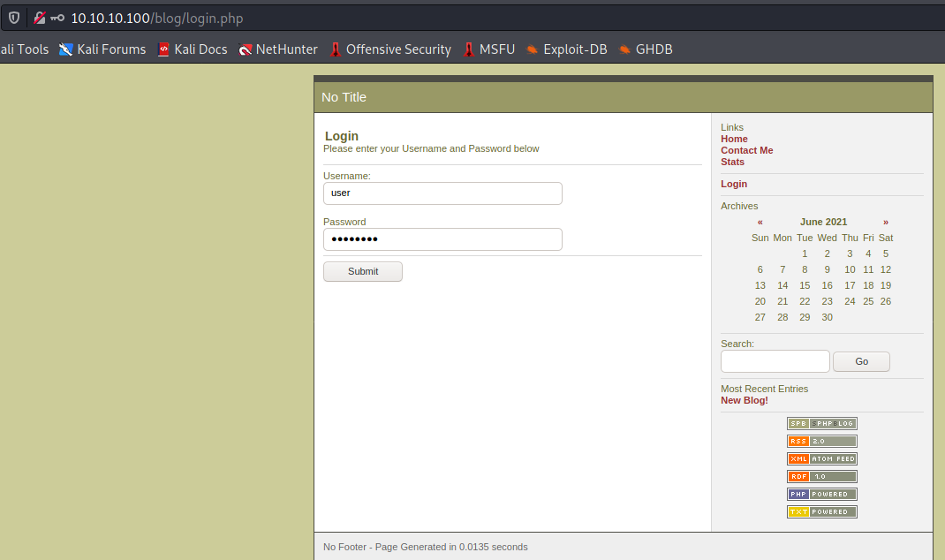Image resolution: width=945 pixels, height=560 pixels.
Task: Go to previous month in calendar
Action: pyautogui.click(x=760, y=222)
